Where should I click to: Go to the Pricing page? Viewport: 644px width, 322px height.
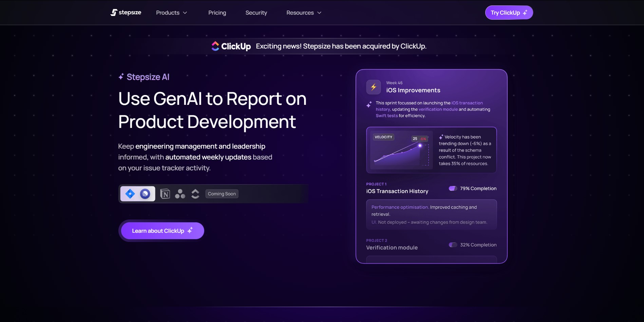[x=217, y=13]
